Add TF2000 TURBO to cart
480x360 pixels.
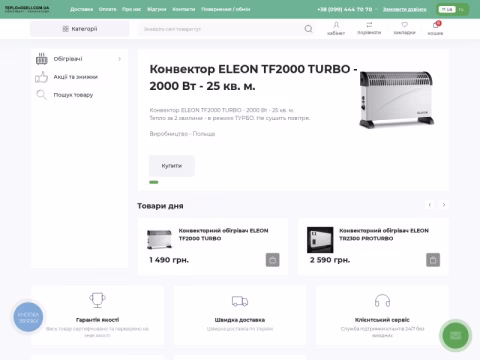(273, 260)
